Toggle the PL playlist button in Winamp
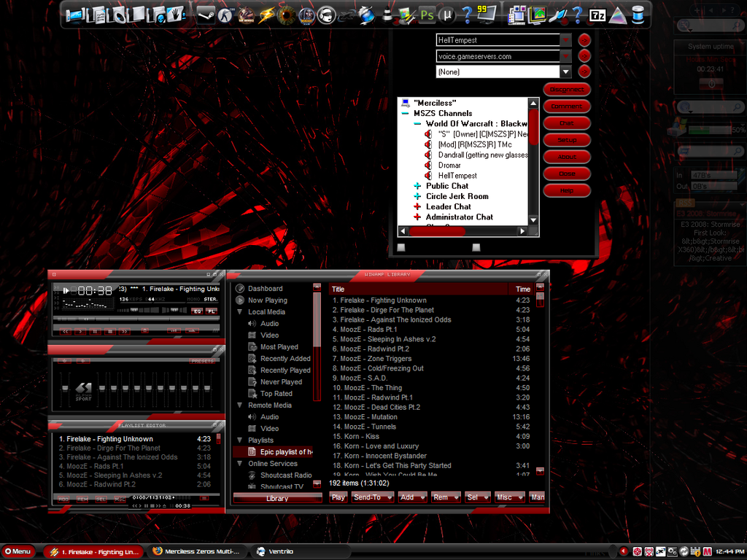The width and height of the screenshot is (747, 560). (211, 311)
